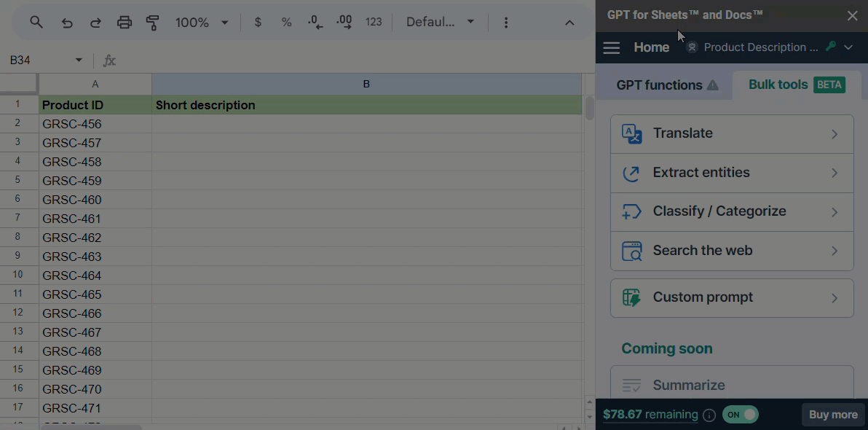868x430 pixels.
Task: Increase decimal places
Action: click(x=344, y=22)
